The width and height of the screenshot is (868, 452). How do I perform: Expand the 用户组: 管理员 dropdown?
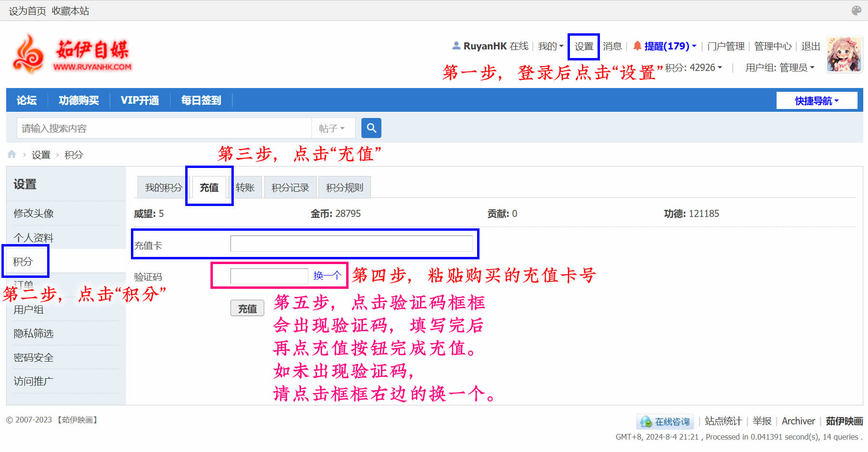(779, 68)
